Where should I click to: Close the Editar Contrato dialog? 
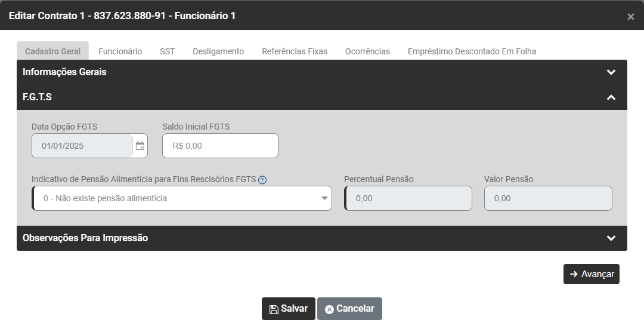point(630,17)
